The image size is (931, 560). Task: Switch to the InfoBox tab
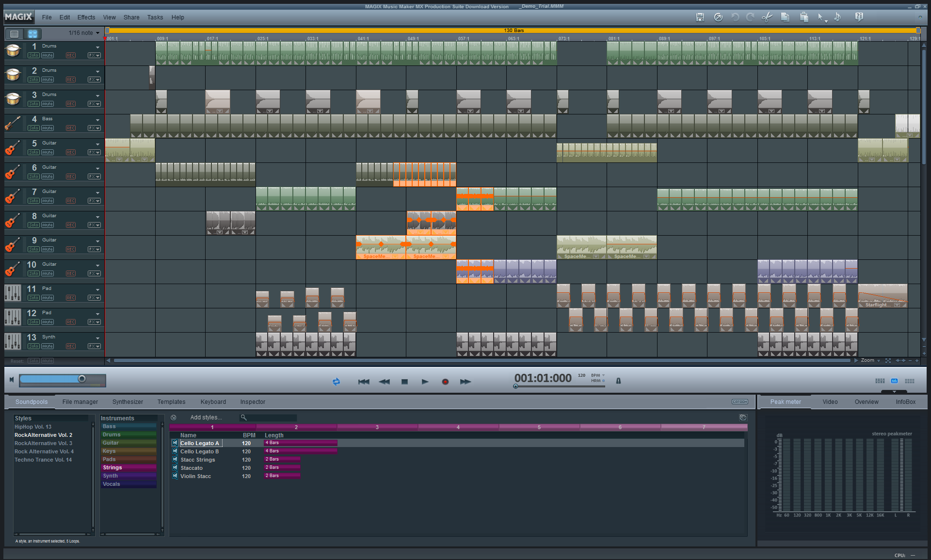click(905, 402)
